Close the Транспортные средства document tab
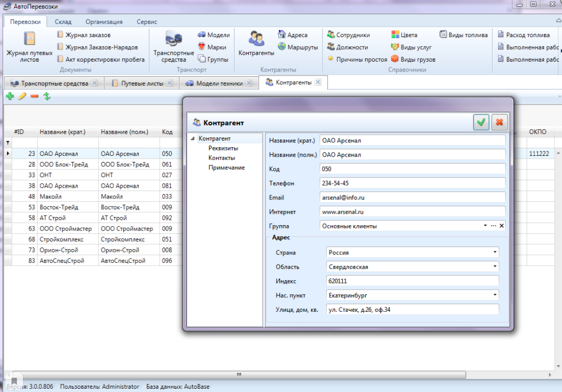 point(94,83)
